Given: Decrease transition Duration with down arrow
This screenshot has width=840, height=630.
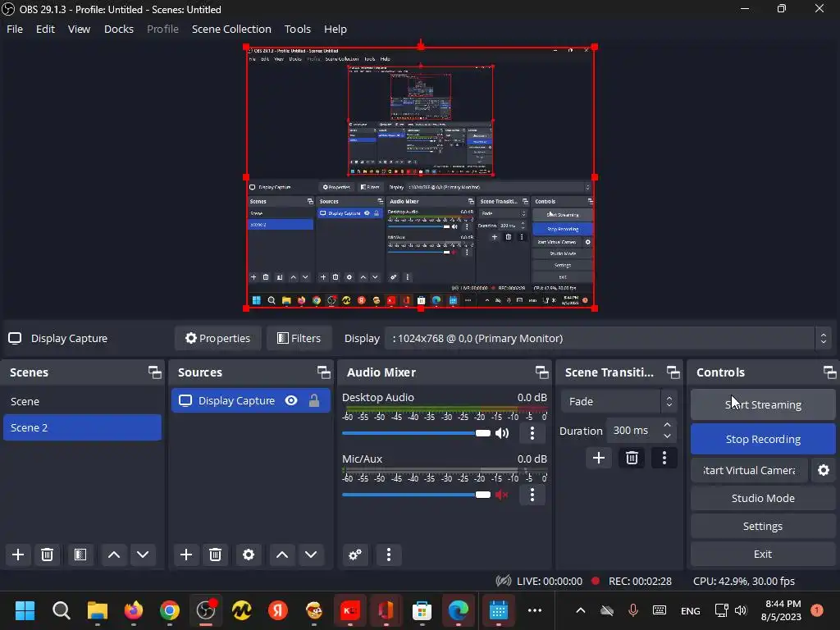Looking at the screenshot, I should pyautogui.click(x=667, y=436).
